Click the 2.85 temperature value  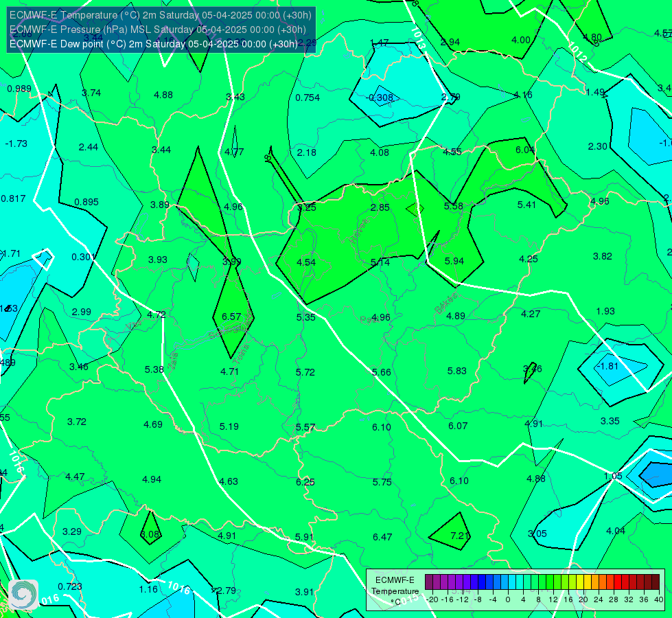pyautogui.click(x=380, y=207)
